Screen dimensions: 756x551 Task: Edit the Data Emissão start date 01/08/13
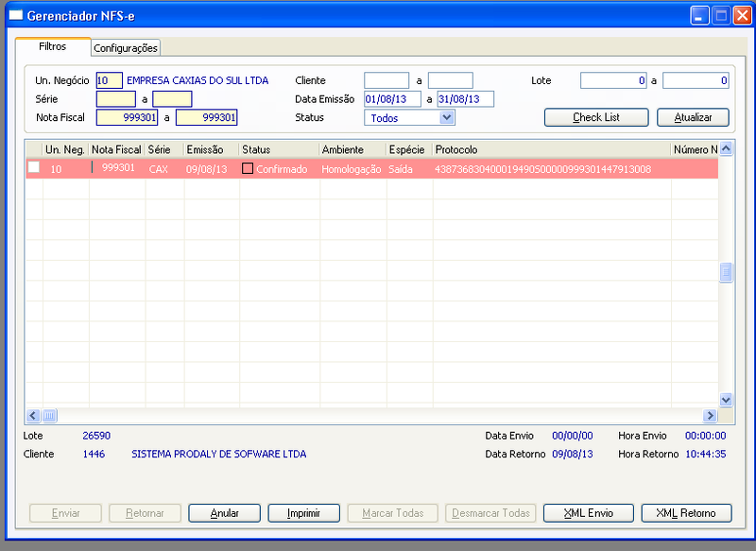392,99
